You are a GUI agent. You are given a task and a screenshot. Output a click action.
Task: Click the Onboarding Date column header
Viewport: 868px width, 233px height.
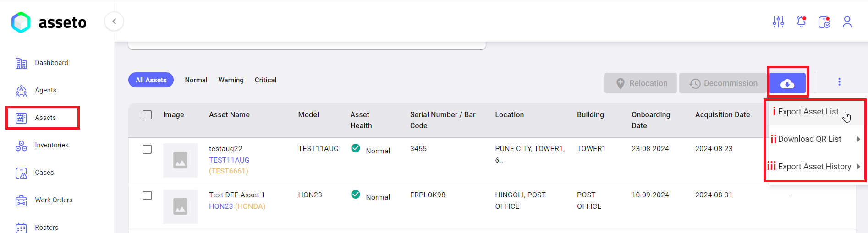[651, 120]
